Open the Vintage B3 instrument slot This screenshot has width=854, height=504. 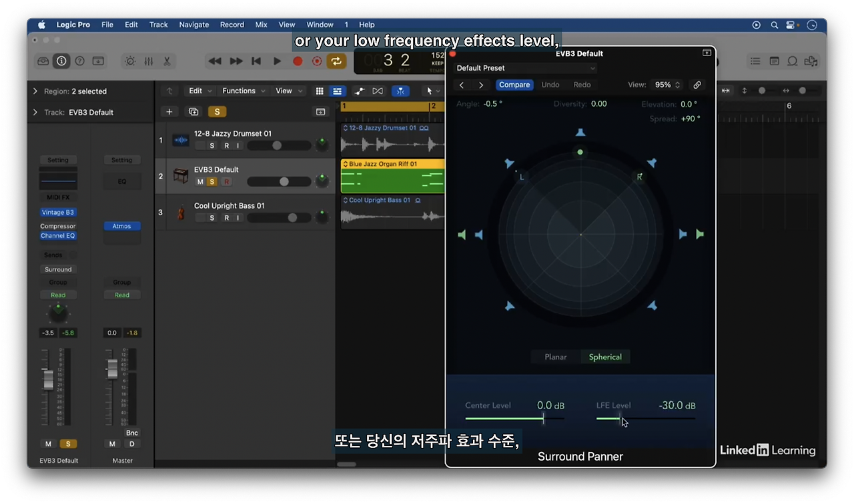58,213
